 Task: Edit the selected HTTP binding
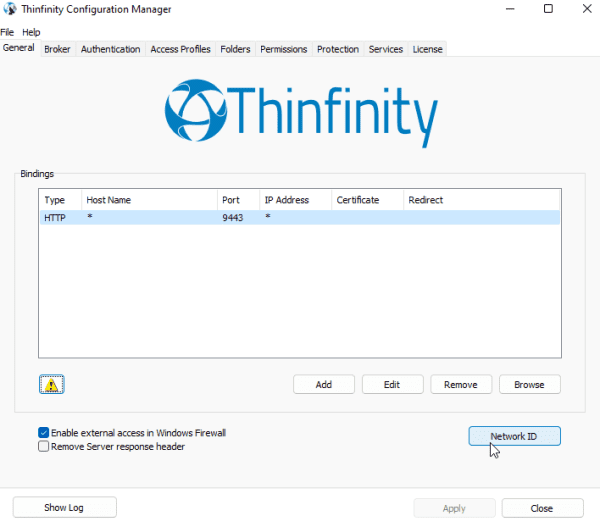coord(392,384)
